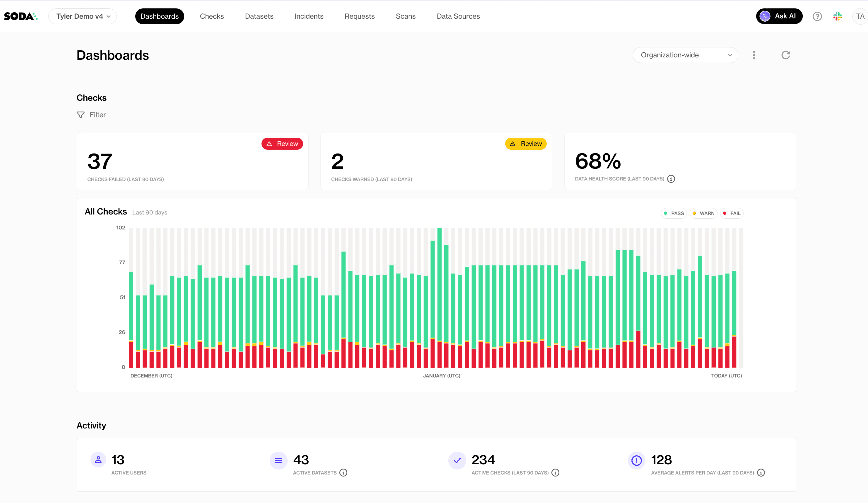The height and width of the screenshot is (503, 868).
Task: Click the Ask AI button
Action: point(779,16)
